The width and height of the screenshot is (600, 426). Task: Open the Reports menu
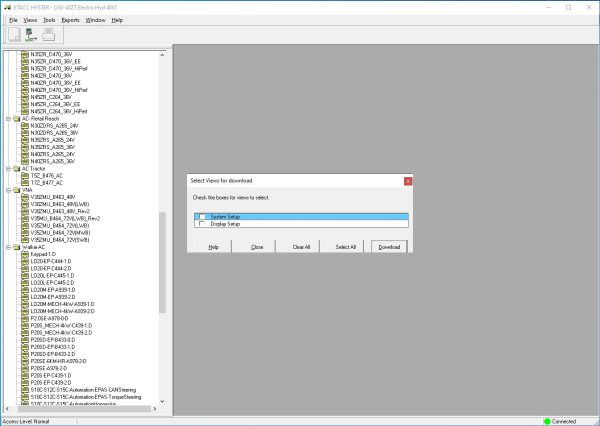click(x=70, y=20)
